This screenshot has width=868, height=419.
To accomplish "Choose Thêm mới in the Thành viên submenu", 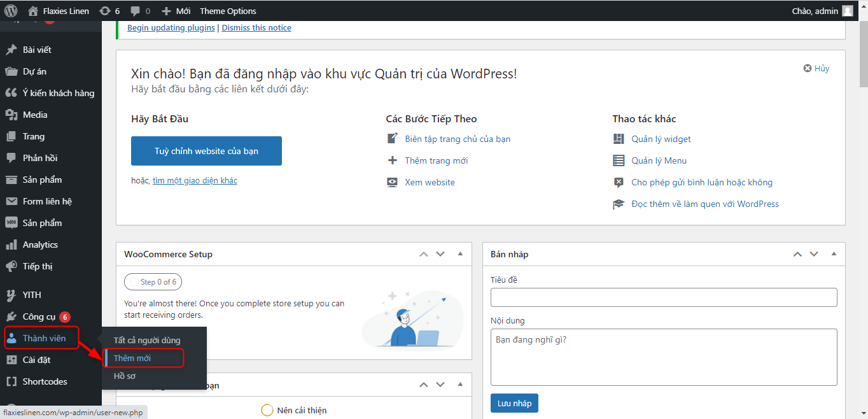I will [x=132, y=358].
